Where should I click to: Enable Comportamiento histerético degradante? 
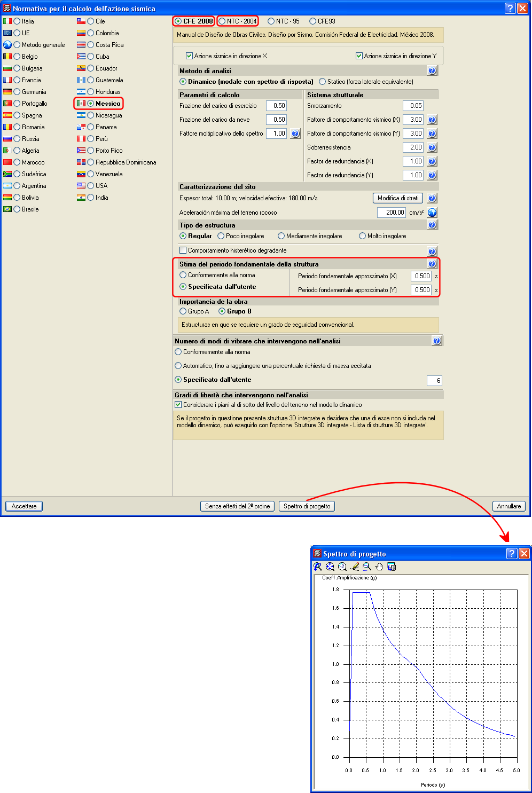click(183, 250)
